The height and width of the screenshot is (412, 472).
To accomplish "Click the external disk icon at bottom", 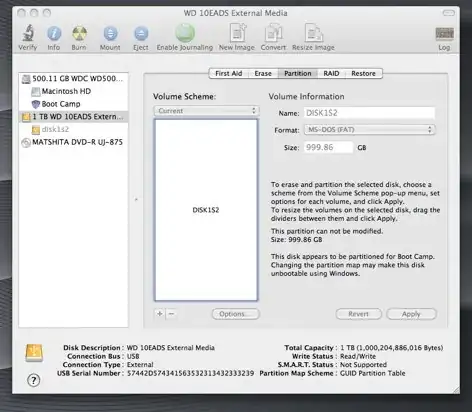I will (x=34, y=353).
